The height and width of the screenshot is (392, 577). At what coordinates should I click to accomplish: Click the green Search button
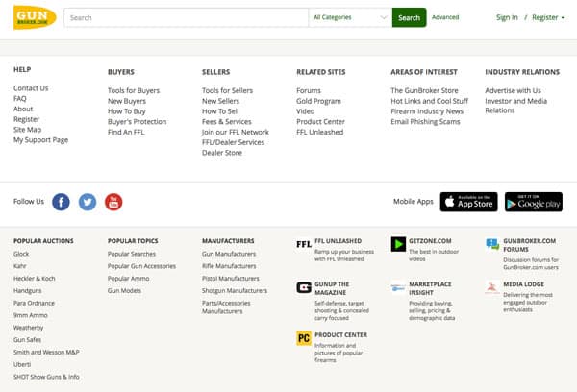(x=409, y=17)
